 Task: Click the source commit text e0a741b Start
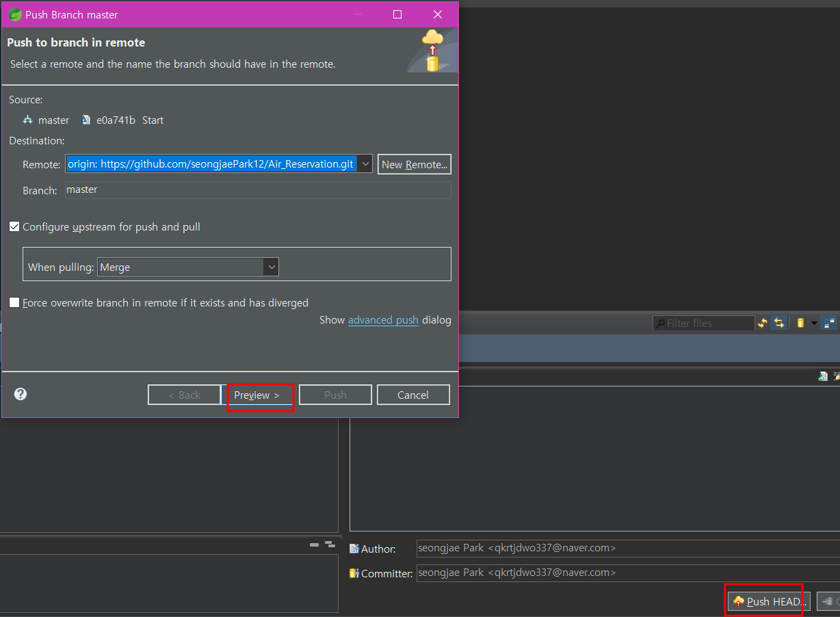point(130,120)
